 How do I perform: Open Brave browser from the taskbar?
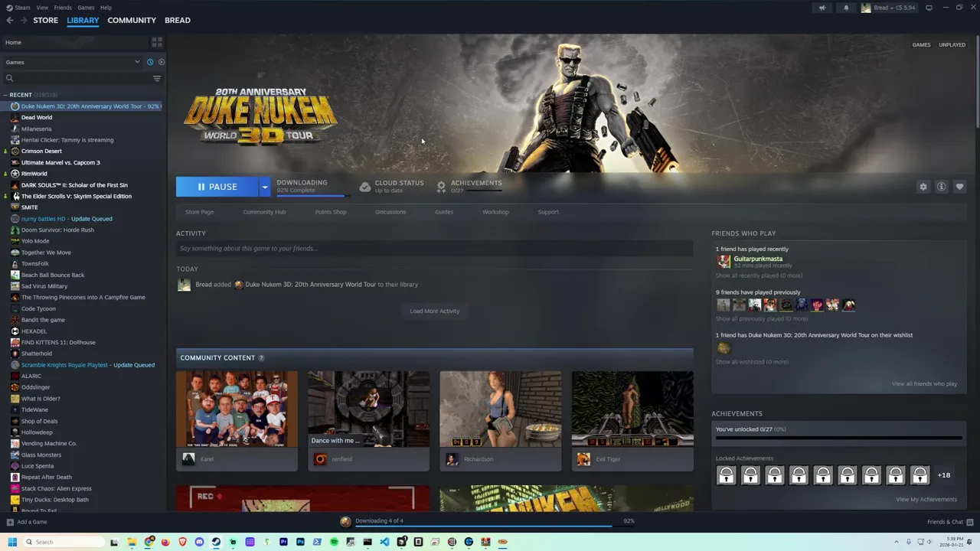[182, 542]
